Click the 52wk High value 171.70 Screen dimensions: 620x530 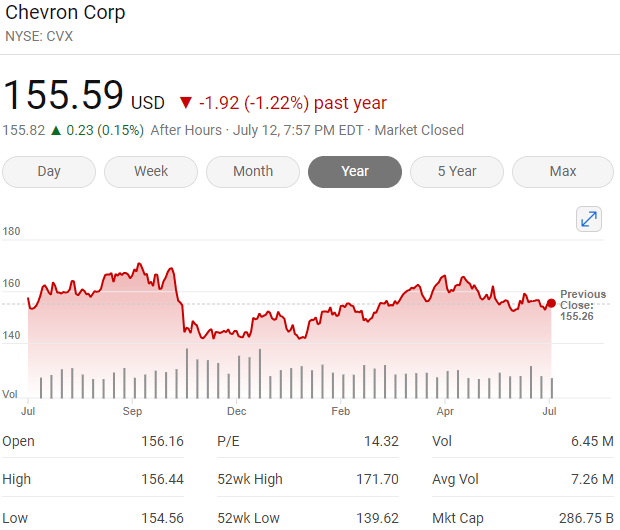[x=377, y=479]
